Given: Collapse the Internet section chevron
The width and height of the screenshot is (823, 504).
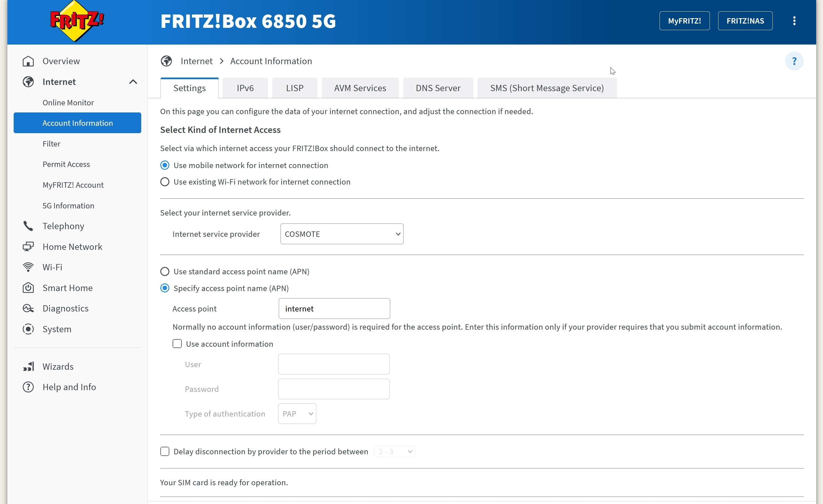Looking at the screenshot, I should click(133, 82).
